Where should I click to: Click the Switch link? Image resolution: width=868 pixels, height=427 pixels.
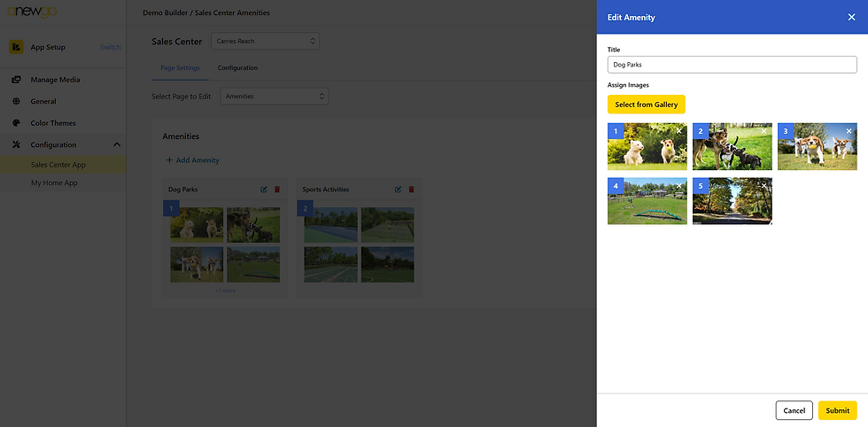click(110, 47)
